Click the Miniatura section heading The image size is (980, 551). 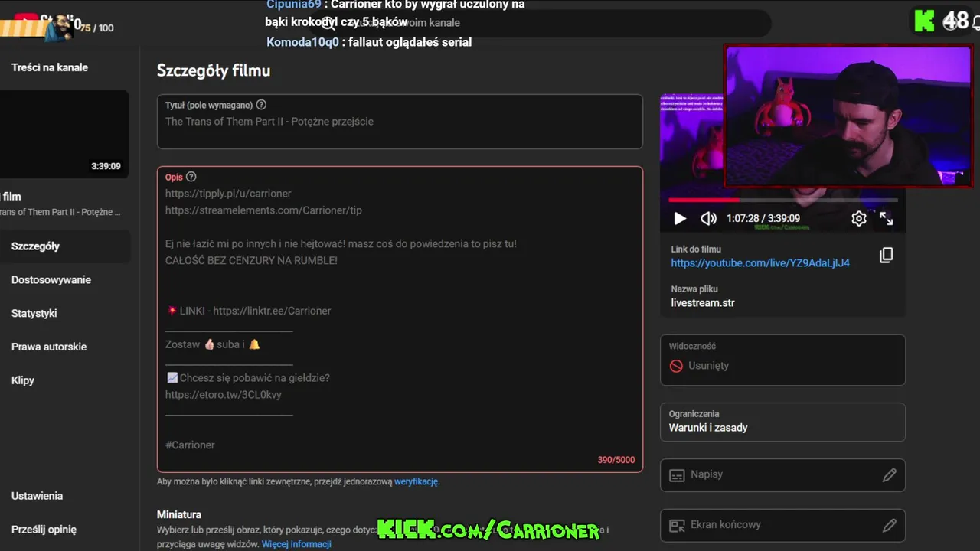[179, 514]
